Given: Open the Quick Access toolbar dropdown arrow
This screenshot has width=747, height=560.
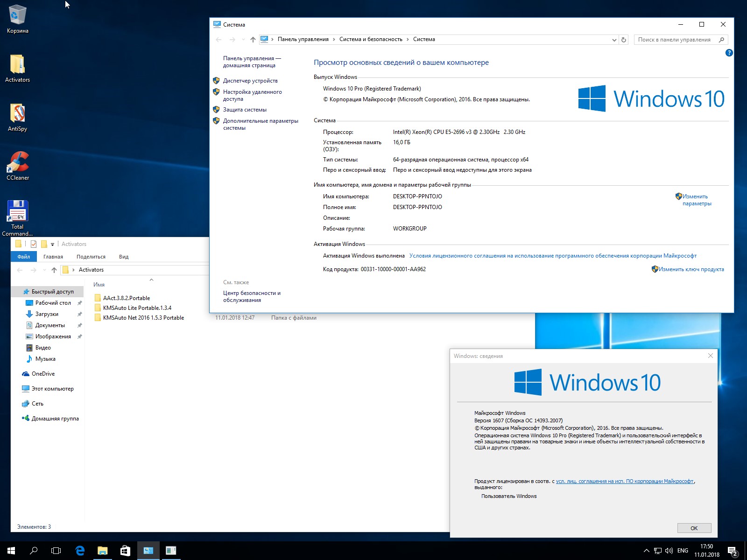Looking at the screenshot, I should (52, 244).
